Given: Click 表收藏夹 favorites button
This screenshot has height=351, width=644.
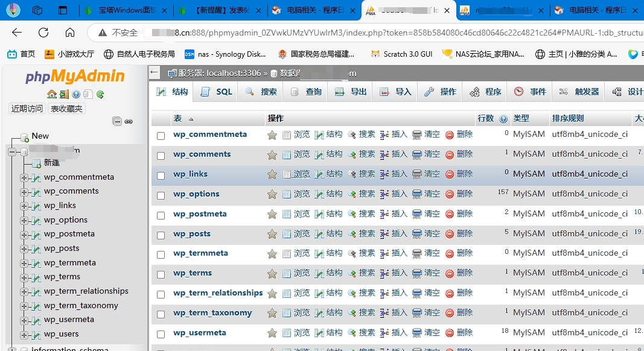Looking at the screenshot, I should click(x=66, y=109).
